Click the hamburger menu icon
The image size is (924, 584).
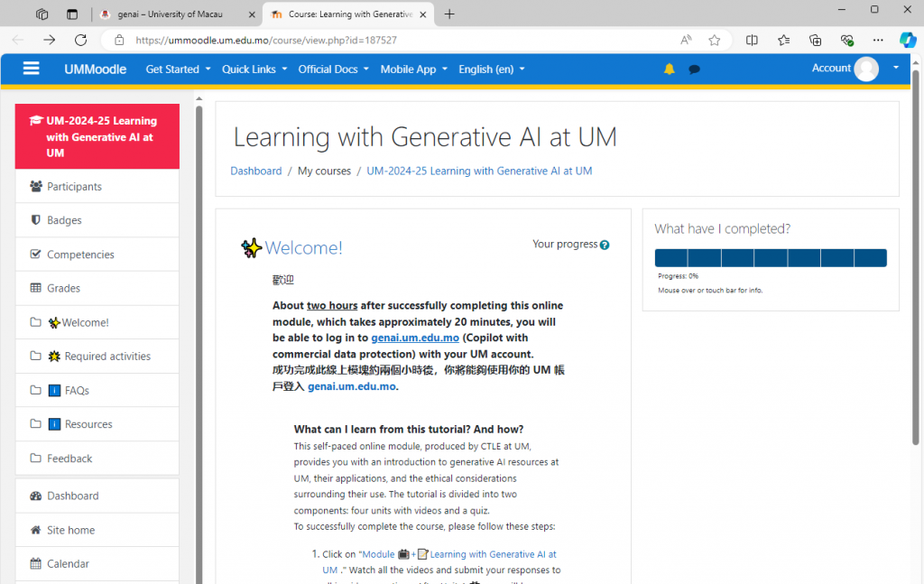32,69
